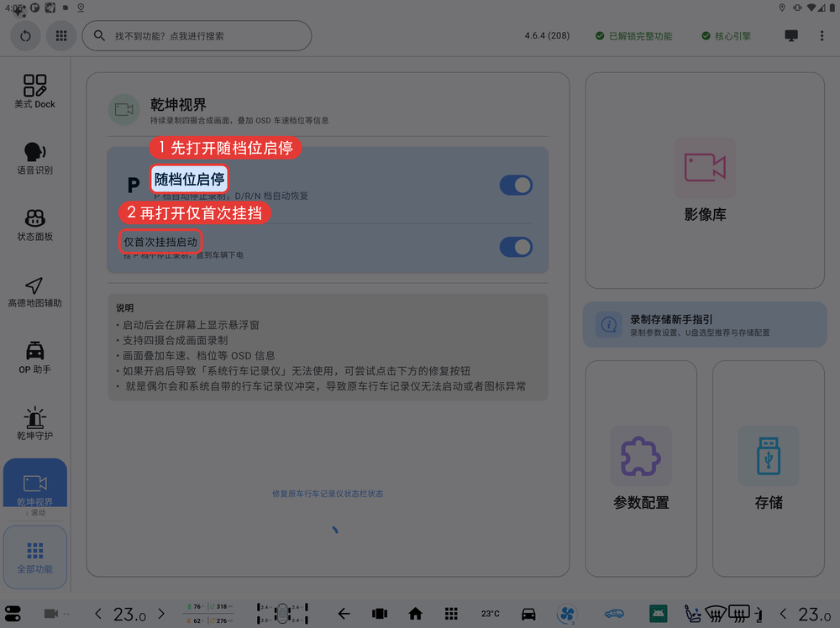
Task: Click the monitor display icon at top
Action: 791,35
